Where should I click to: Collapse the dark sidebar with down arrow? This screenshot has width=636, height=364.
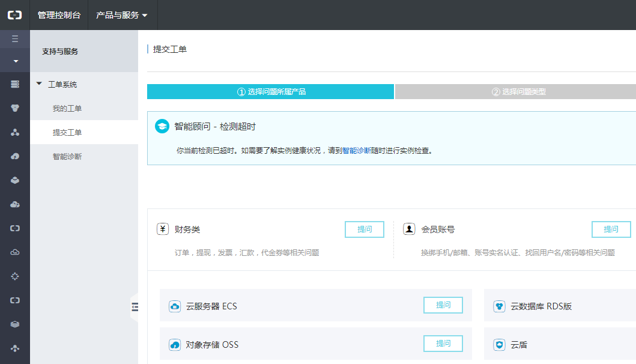tap(16, 61)
